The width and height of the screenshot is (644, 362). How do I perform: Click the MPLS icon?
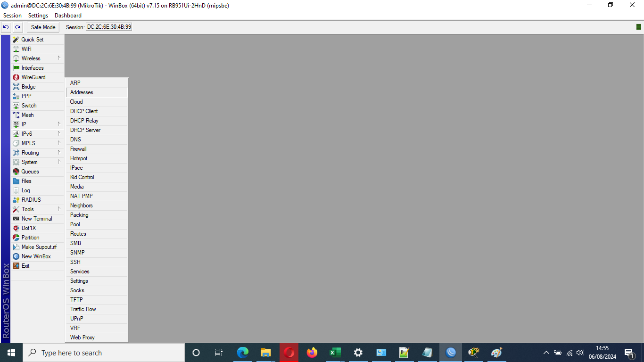click(x=16, y=143)
